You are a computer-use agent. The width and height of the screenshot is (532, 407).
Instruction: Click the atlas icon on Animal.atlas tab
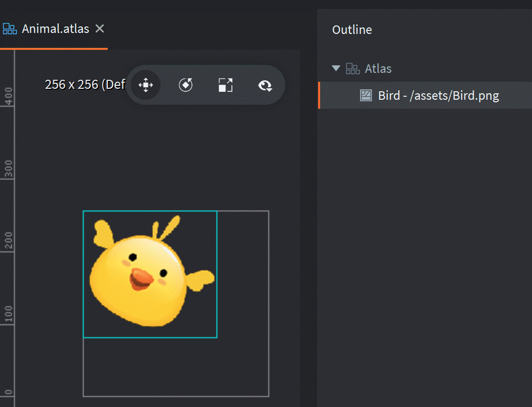coord(10,29)
